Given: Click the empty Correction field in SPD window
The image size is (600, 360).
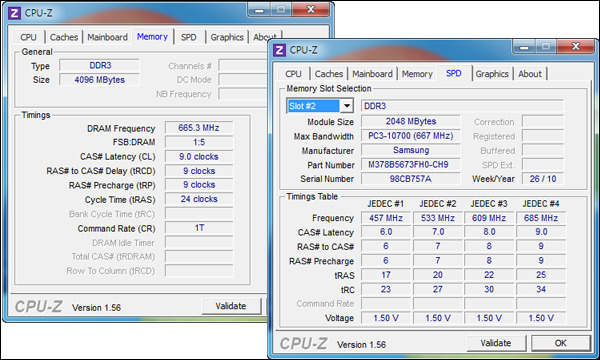Looking at the screenshot, I should pyautogui.click(x=543, y=122).
